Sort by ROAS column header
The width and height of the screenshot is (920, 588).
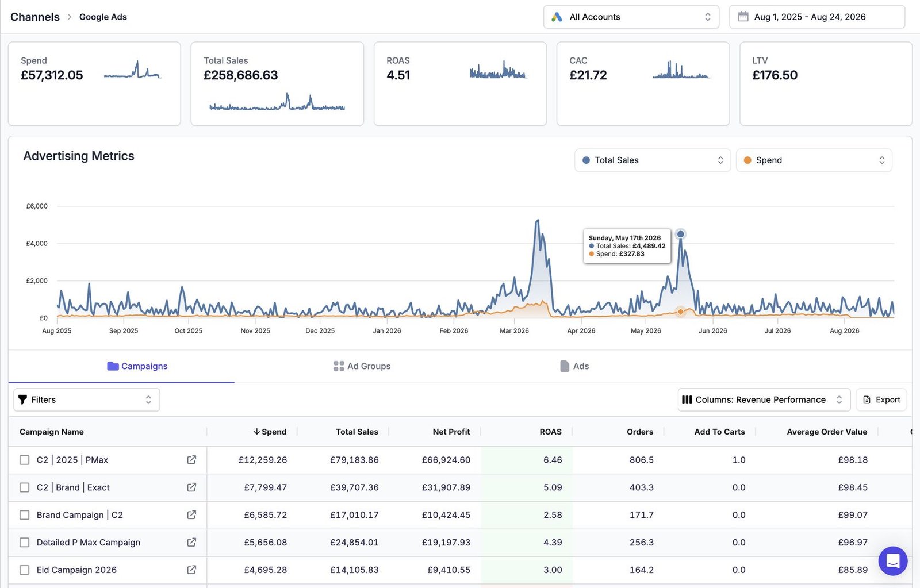click(550, 432)
